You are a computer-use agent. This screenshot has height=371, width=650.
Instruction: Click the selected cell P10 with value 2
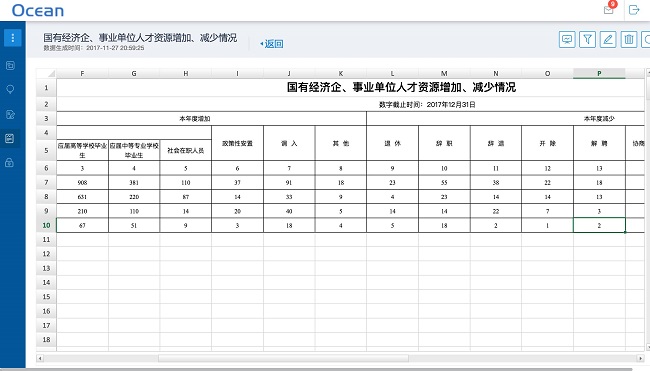point(599,226)
